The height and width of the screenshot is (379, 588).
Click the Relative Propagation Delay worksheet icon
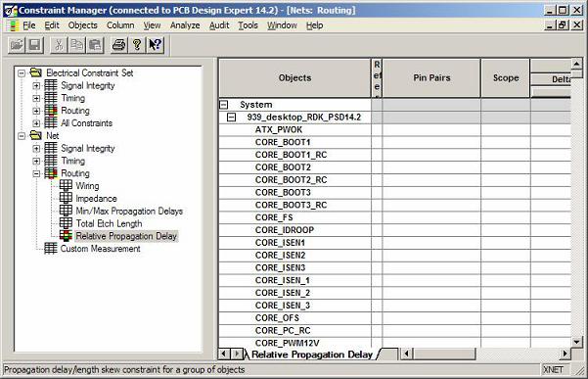[66, 236]
